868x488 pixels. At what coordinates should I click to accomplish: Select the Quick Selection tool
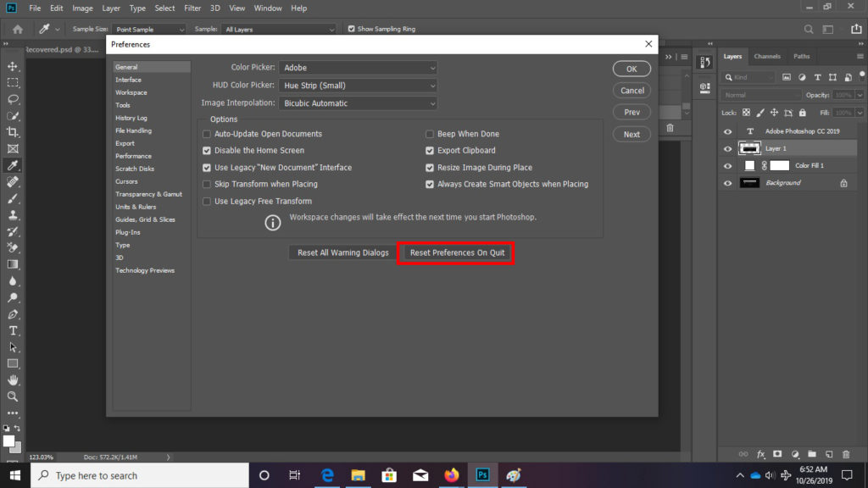point(13,116)
